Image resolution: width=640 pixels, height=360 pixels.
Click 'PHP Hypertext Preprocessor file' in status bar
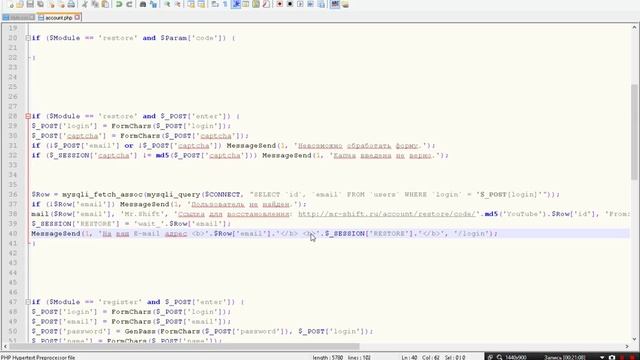[x=38, y=357]
